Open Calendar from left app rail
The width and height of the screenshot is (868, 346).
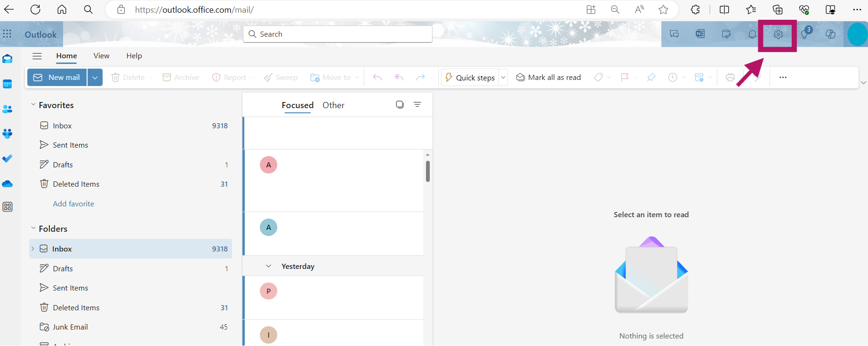click(8, 84)
